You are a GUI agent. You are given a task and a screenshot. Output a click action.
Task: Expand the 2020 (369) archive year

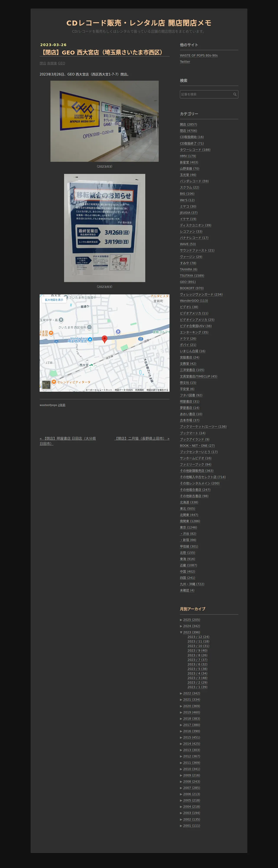click(x=181, y=706)
